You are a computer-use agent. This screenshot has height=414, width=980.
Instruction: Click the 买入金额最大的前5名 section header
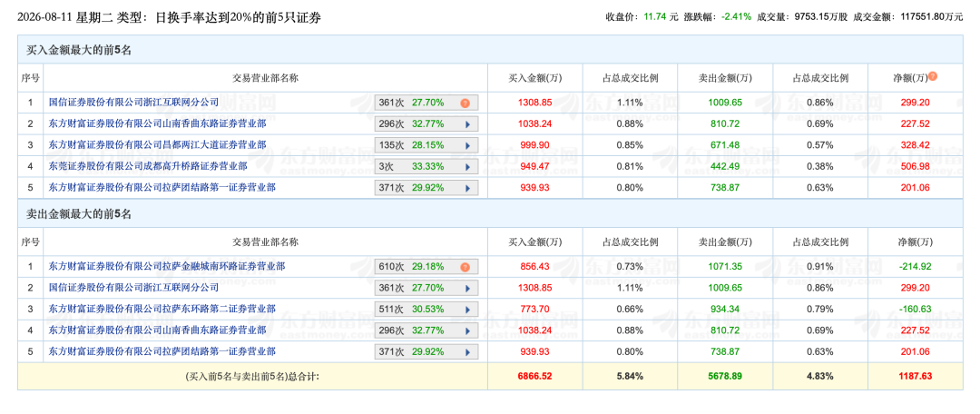pyautogui.click(x=490, y=50)
